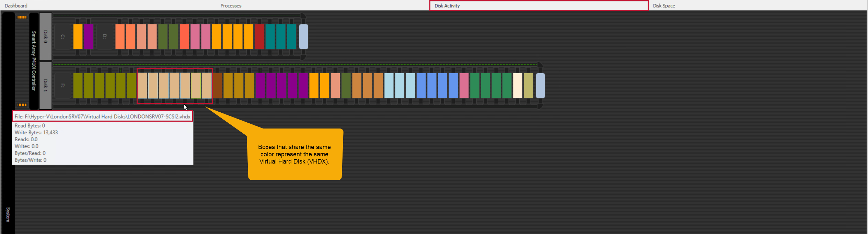
Task: Click the purple file box on Disk 0
Action: pos(89,37)
